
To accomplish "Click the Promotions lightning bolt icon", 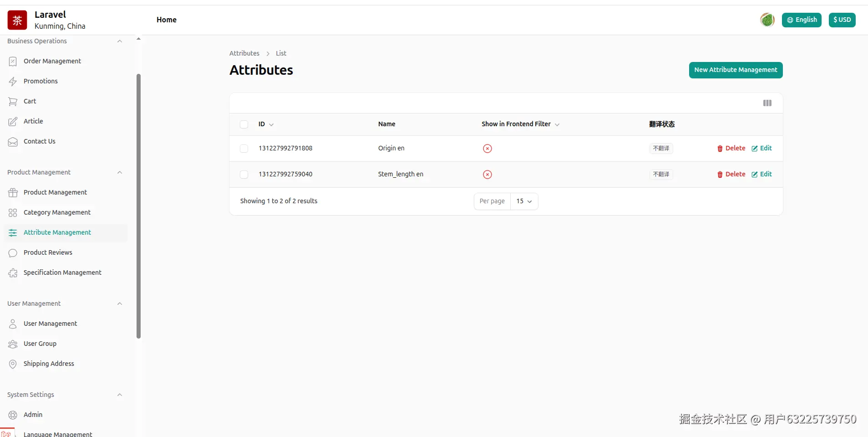I will [13, 82].
